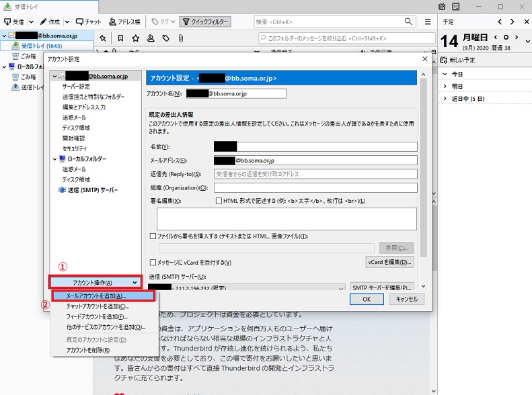This screenshot has height=395, width=532.
Task: Click the settings panel vertical scrollbar
Action: click(x=423, y=168)
